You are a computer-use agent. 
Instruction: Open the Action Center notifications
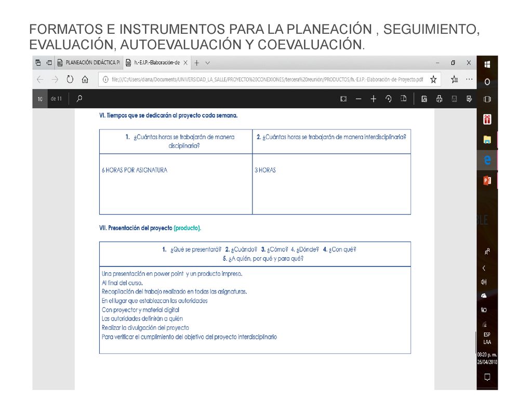tap(487, 377)
